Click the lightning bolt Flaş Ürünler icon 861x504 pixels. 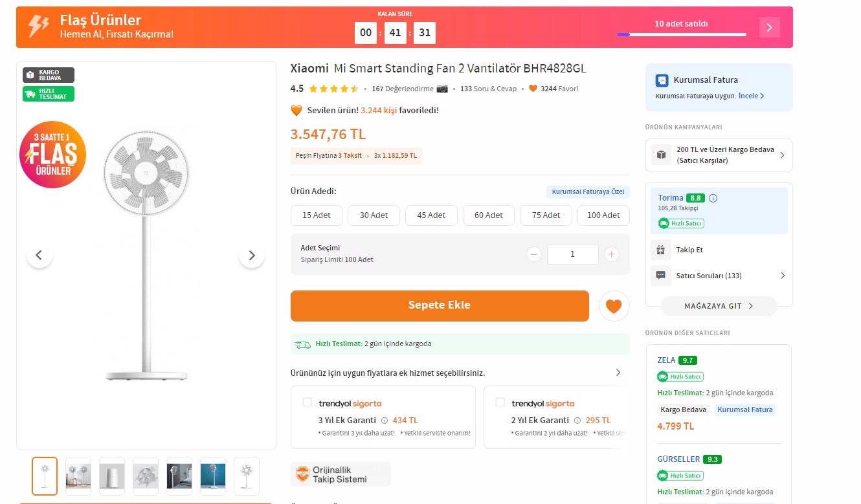(x=39, y=27)
